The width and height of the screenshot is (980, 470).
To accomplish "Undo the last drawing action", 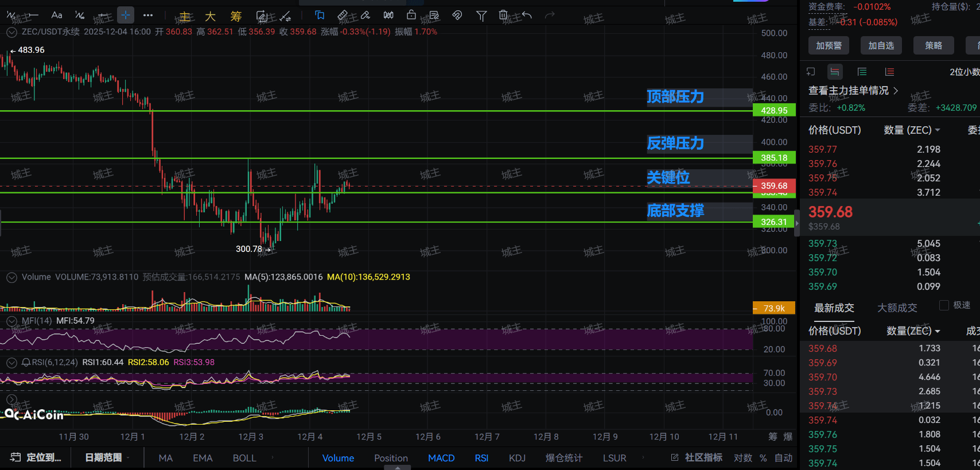I will coord(527,15).
